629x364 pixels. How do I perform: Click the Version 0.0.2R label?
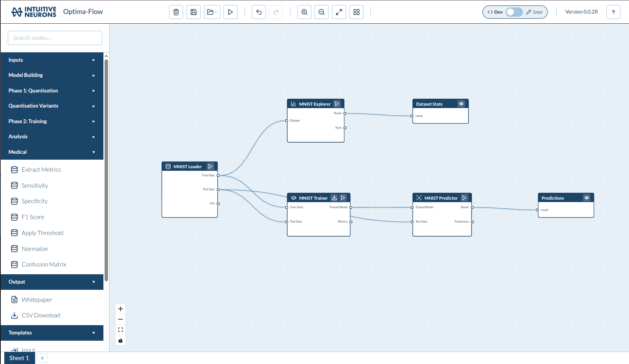click(x=582, y=12)
